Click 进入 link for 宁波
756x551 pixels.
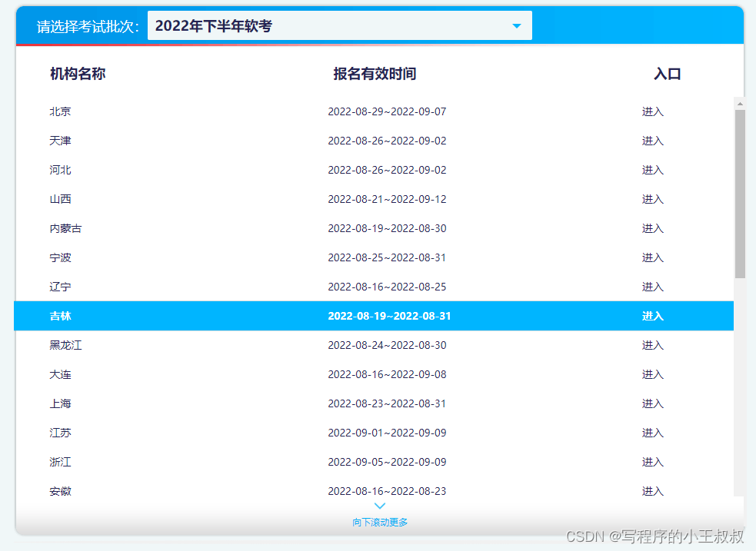point(652,257)
